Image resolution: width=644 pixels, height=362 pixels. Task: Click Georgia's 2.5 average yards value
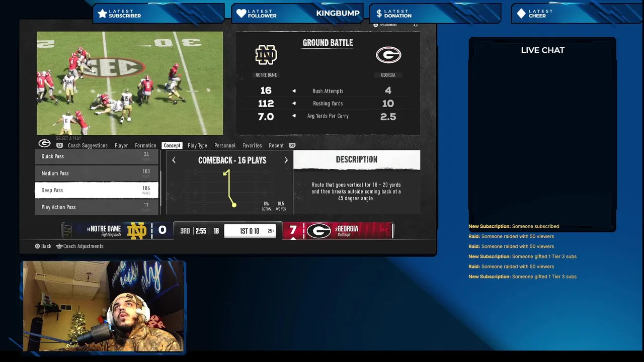[388, 117]
